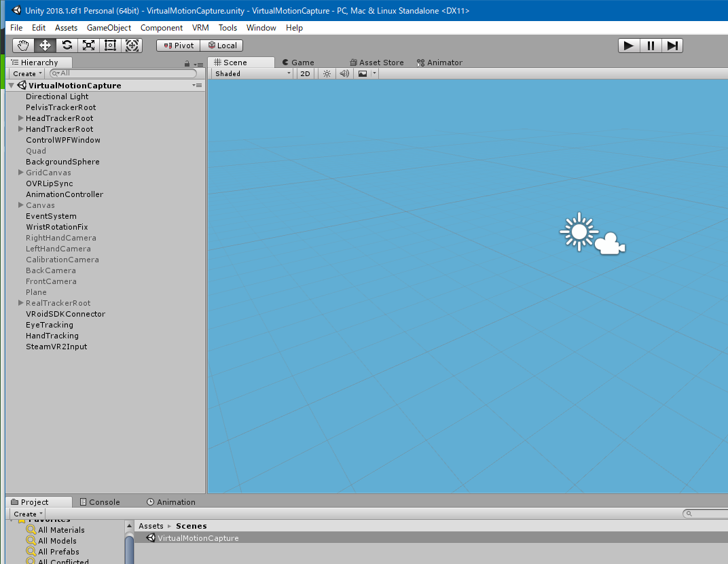Open the scene effects dropdown arrow
The image size is (728, 564).
click(375, 73)
